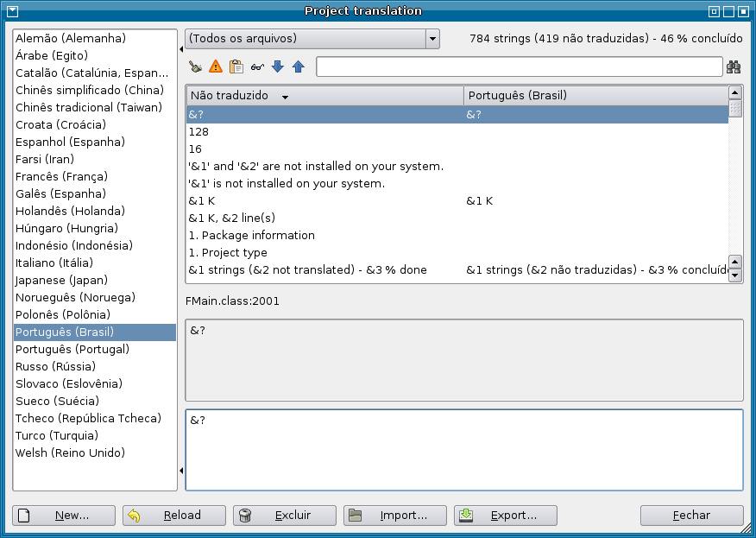The image size is (756, 538).
Task: Click the orange warning triangle icon
Action: click(x=216, y=66)
